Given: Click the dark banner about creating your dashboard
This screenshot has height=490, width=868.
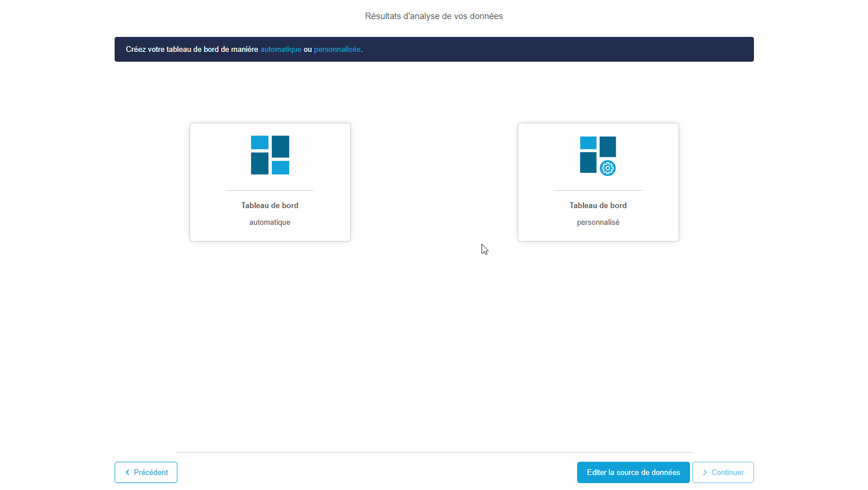Looking at the screenshot, I should [x=434, y=49].
